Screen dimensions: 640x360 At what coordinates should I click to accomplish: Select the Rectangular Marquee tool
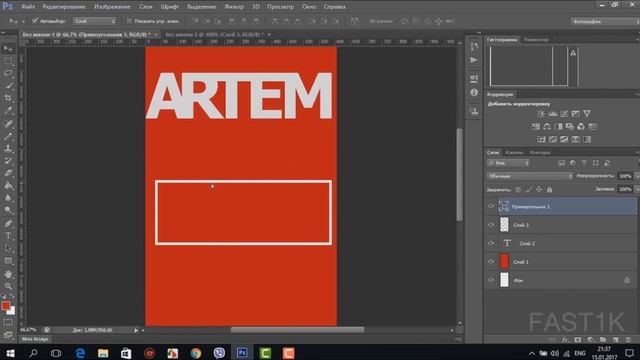coord(8,61)
